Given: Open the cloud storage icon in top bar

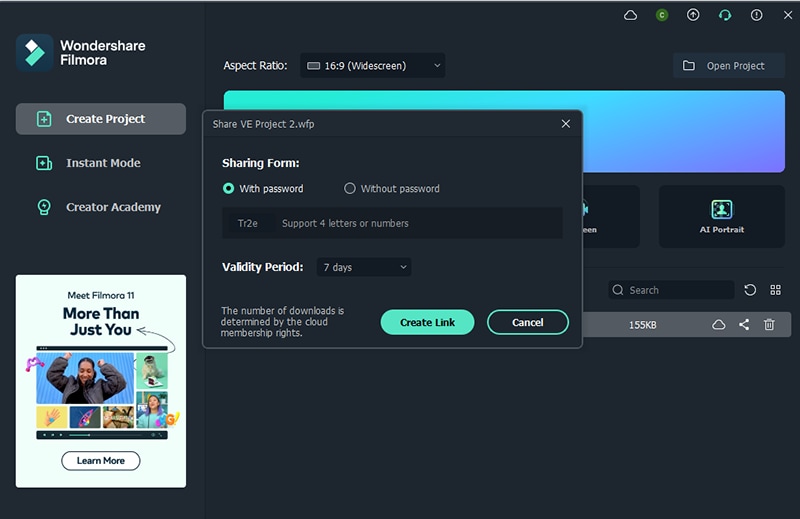Looking at the screenshot, I should tap(630, 15).
